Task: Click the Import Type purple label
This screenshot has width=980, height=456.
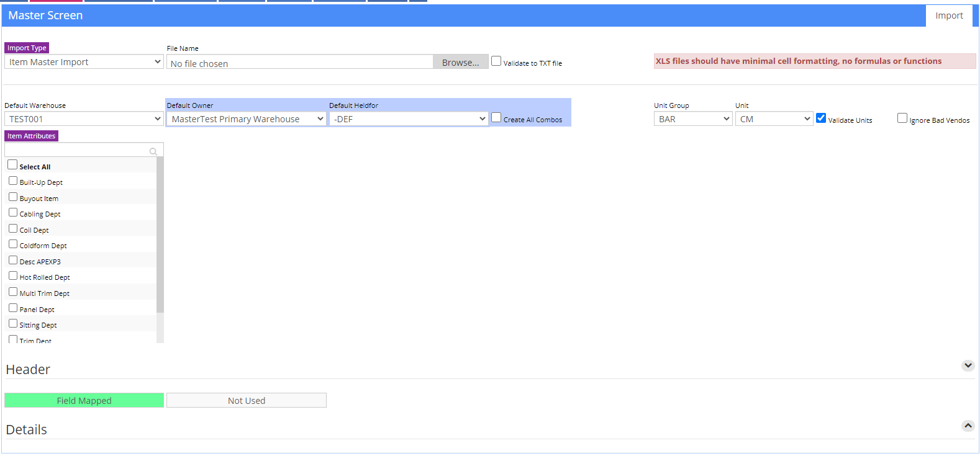Action: 27,48
